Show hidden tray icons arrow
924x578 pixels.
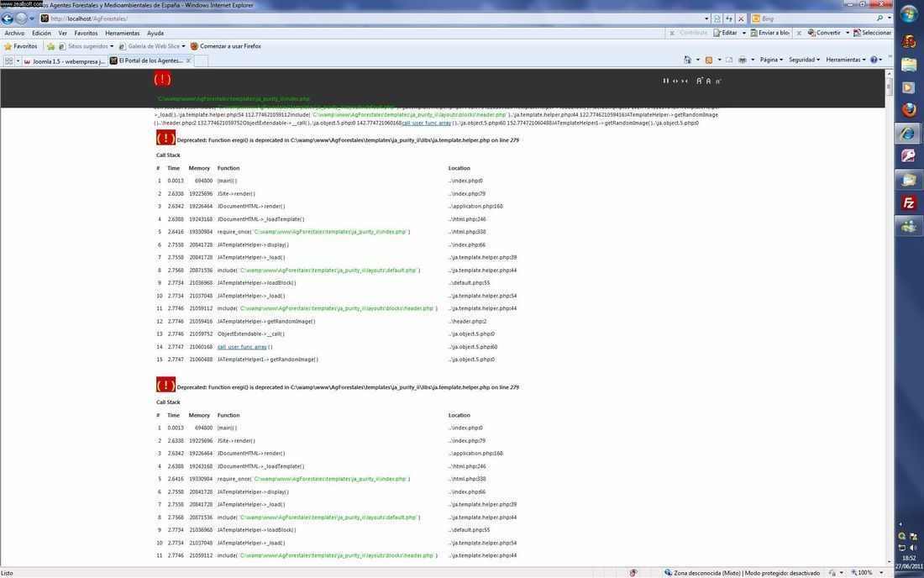[x=900, y=523]
